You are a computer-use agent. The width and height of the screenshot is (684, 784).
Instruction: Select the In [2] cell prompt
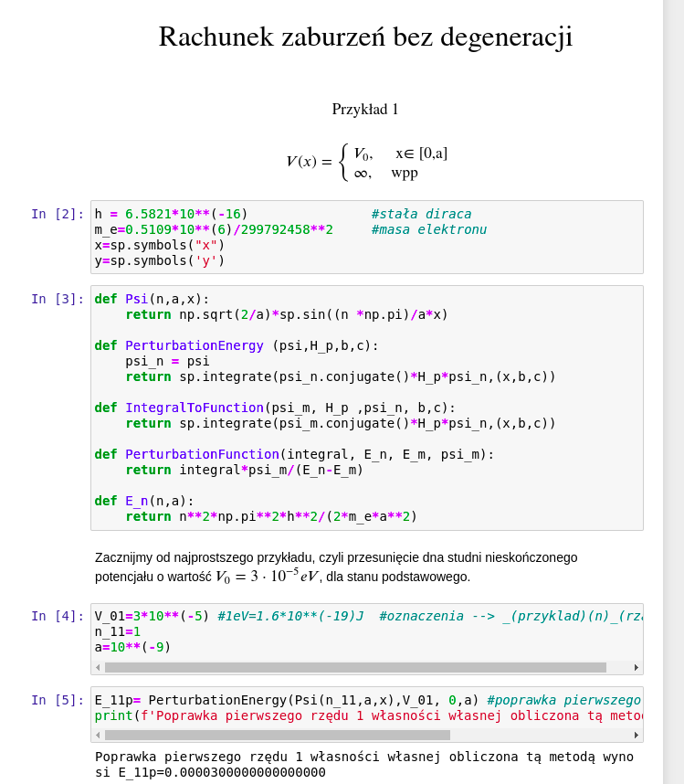click(x=58, y=214)
